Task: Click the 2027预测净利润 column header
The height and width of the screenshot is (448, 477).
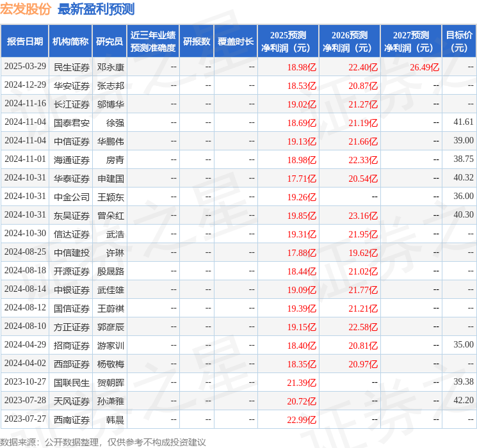Action: pos(410,42)
